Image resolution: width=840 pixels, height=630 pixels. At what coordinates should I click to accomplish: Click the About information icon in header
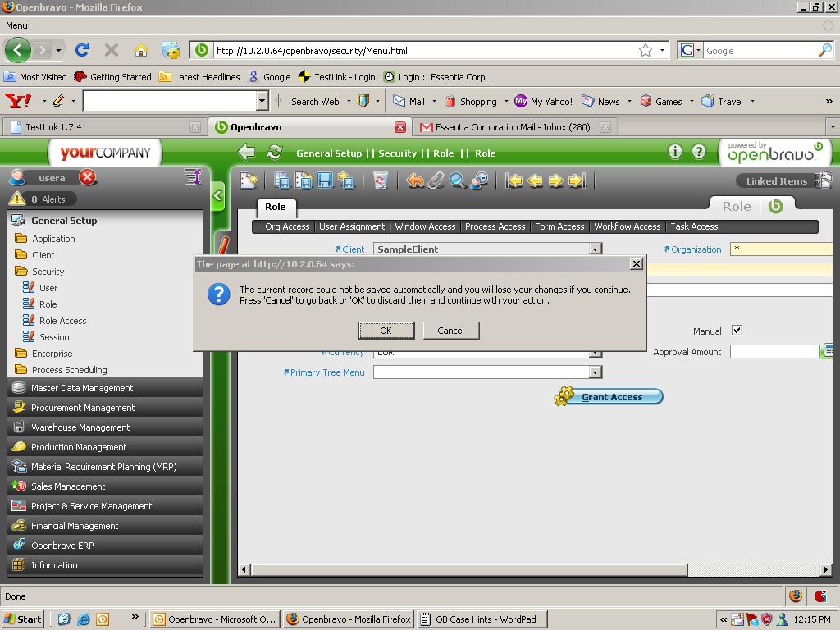(675, 152)
